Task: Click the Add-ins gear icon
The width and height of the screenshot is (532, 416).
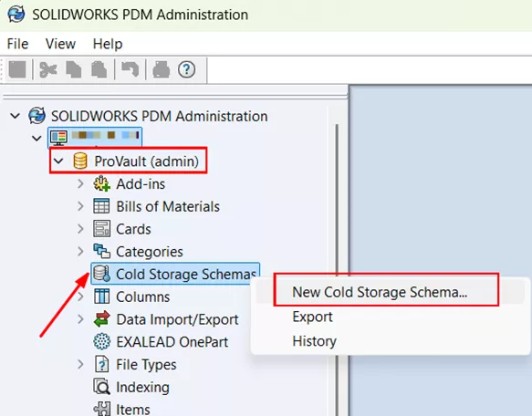Action: tap(101, 183)
